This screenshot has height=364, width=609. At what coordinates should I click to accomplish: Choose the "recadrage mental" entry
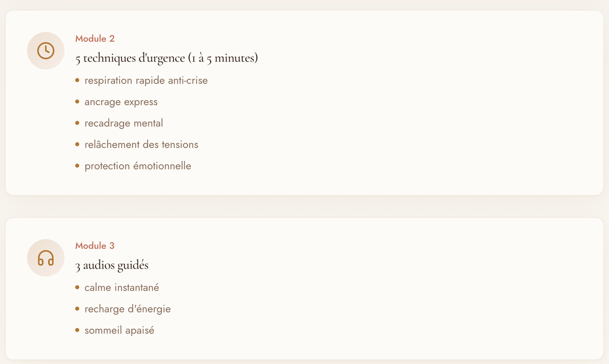coord(123,123)
